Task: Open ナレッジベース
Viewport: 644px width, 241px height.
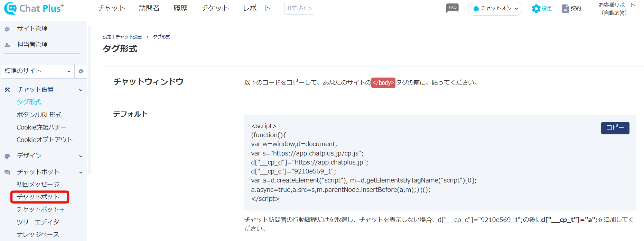Action: [x=38, y=234]
